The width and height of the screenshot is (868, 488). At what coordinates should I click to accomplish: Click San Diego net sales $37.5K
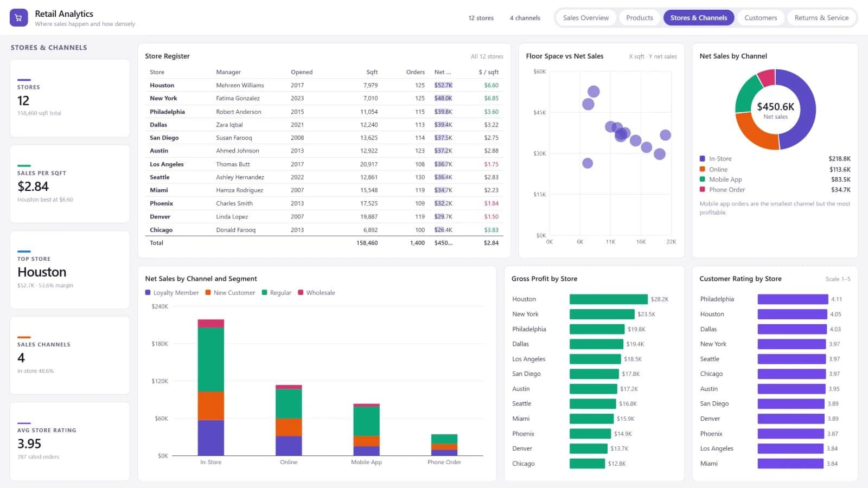[443, 138]
